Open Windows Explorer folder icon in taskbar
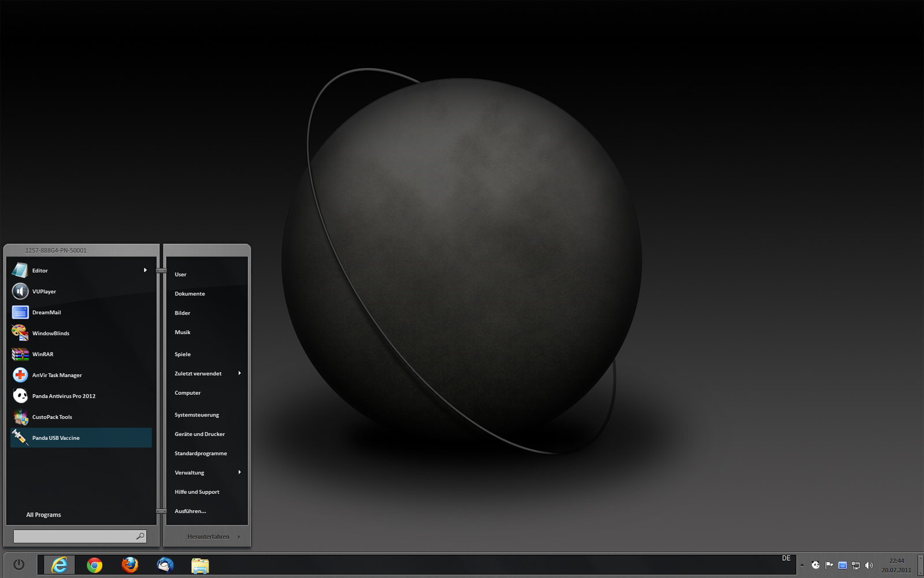 click(x=200, y=565)
